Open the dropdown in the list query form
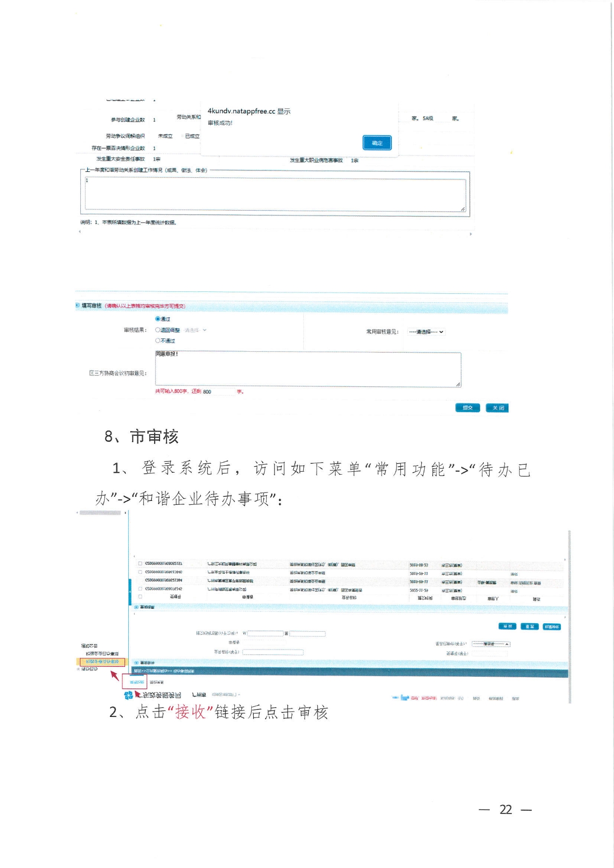This screenshot has height=868, width=614. (491, 644)
